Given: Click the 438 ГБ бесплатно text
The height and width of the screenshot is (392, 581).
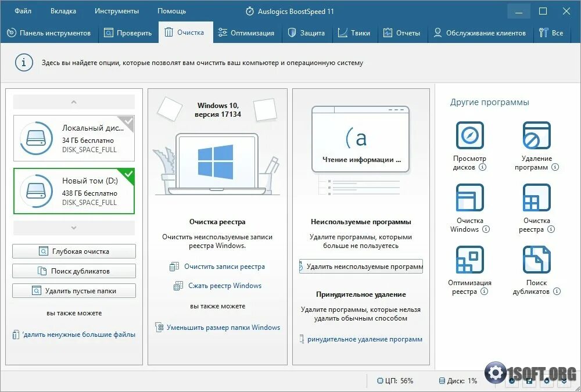Looking at the screenshot, I should 89,193.
